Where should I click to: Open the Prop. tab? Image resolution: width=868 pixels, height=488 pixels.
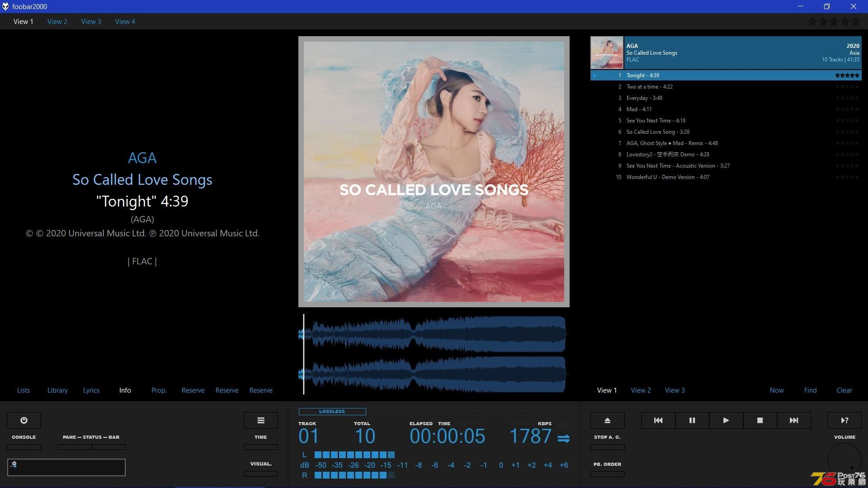pyautogui.click(x=159, y=390)
